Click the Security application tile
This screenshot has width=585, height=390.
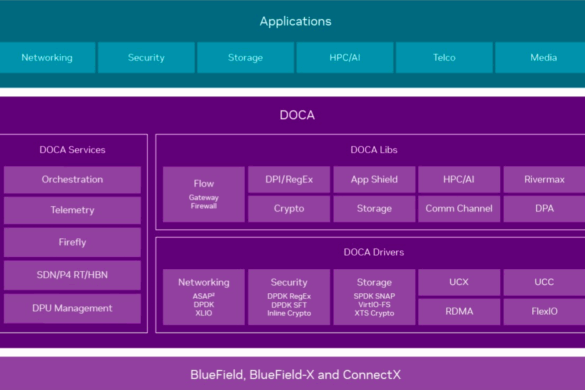click(x=146, y=57)
